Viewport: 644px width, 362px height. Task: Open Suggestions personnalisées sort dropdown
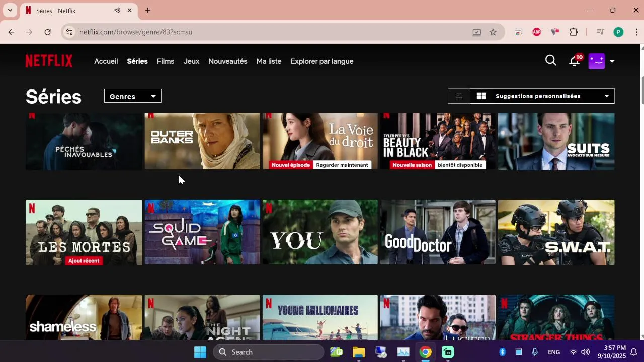(542, 96)
